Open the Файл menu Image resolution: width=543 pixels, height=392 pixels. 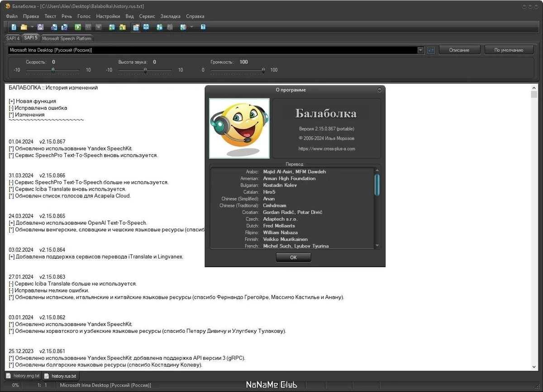point(12,16)
